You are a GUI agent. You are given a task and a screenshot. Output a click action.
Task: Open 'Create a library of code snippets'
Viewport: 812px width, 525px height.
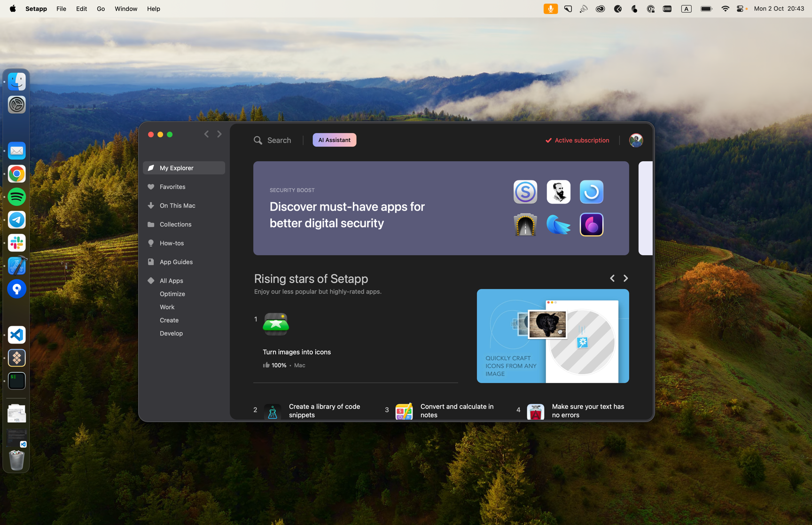pyautogui.click(x=324, y=411)
